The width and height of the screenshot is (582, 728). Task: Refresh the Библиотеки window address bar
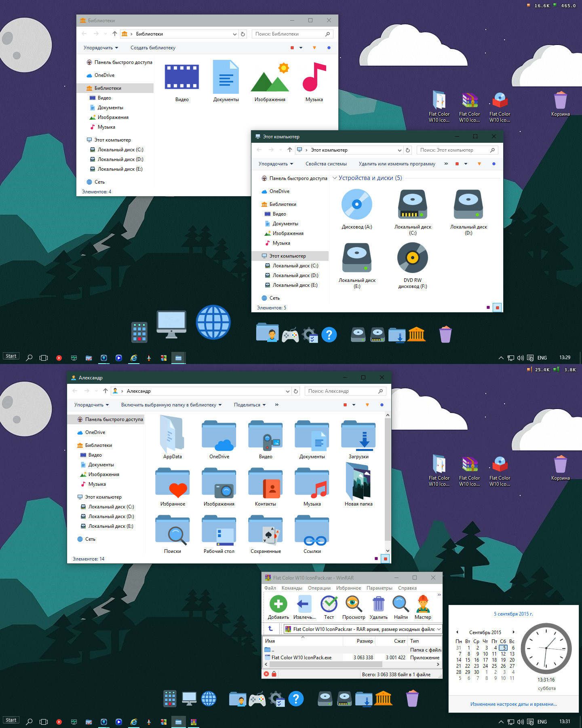(x=243, y=34)
